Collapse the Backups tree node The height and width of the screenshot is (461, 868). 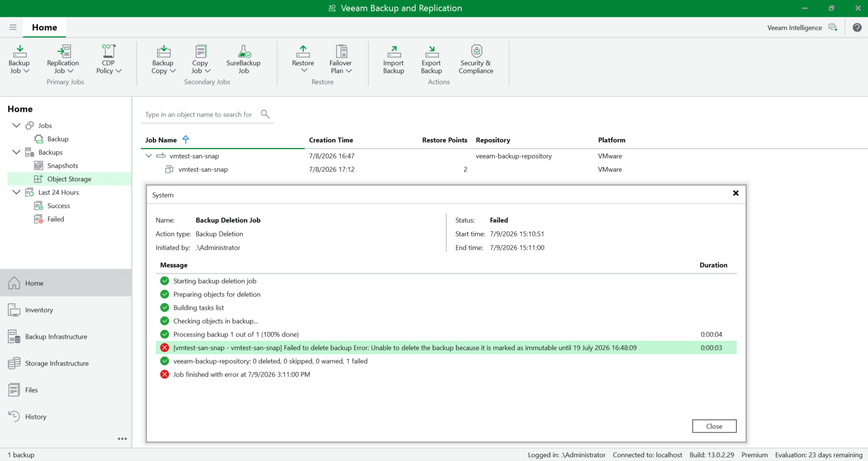pyautogui.click(x=16, y=152)
